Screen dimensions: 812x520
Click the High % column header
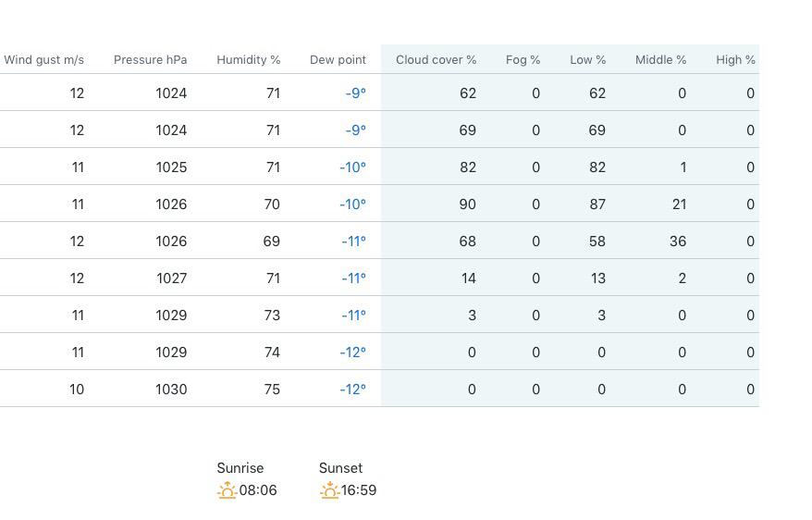click(735, 60)
